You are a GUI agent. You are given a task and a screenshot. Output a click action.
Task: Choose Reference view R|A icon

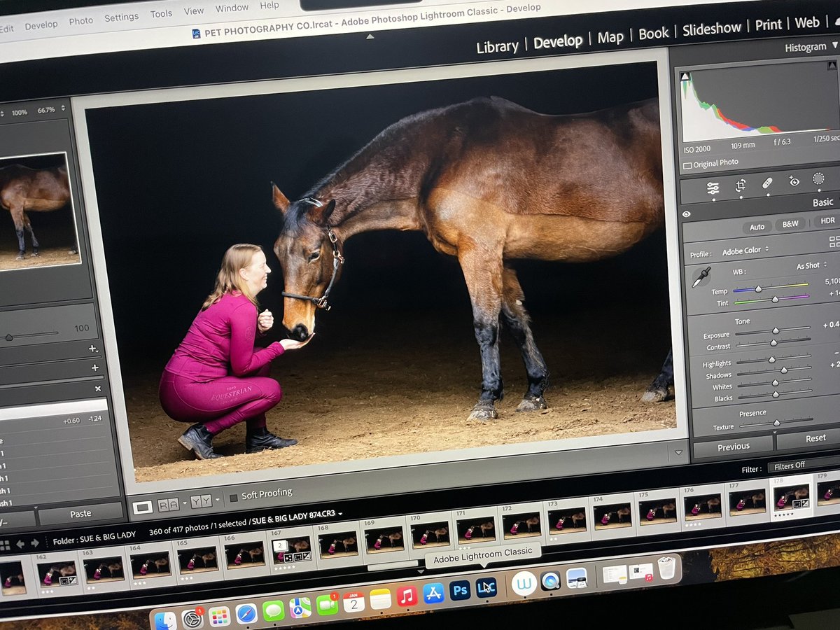[168, 504]
